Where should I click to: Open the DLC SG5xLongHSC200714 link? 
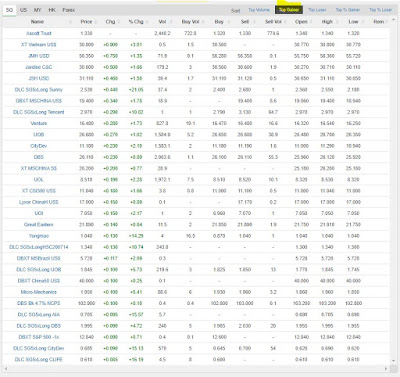pyautogui.click(x=39, y=247)
